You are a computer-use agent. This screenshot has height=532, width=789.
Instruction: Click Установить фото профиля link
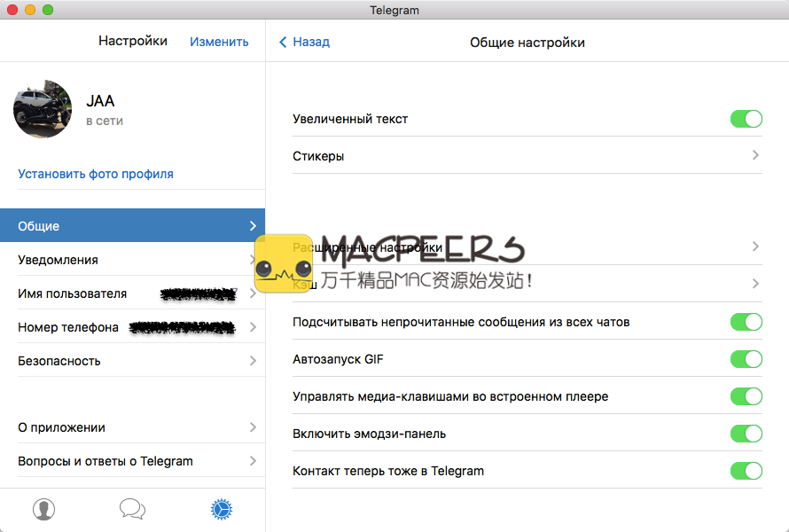[96, 174]
